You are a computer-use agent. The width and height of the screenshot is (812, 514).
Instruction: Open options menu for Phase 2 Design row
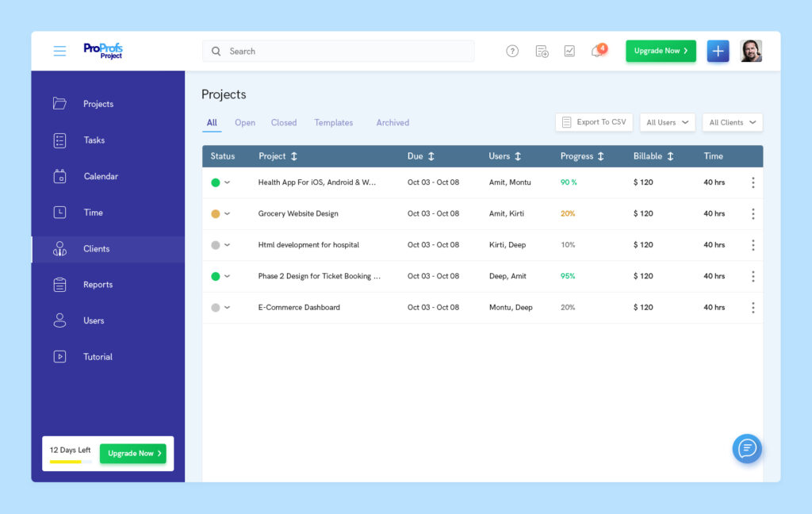point(753,276)
